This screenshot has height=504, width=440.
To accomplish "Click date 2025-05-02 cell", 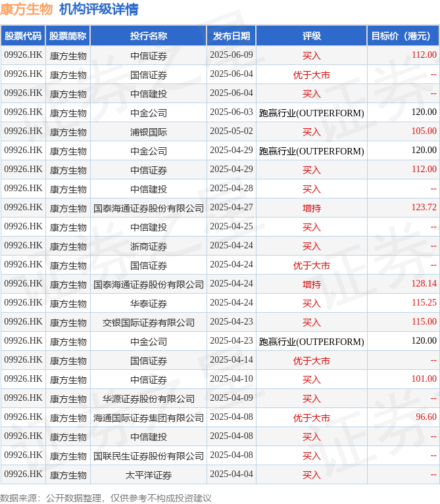I will click(232, 131).
